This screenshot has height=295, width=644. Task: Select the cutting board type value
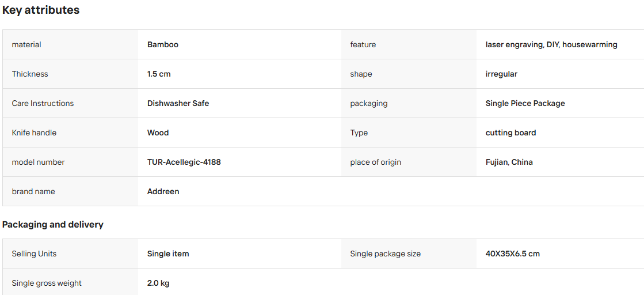510,133
